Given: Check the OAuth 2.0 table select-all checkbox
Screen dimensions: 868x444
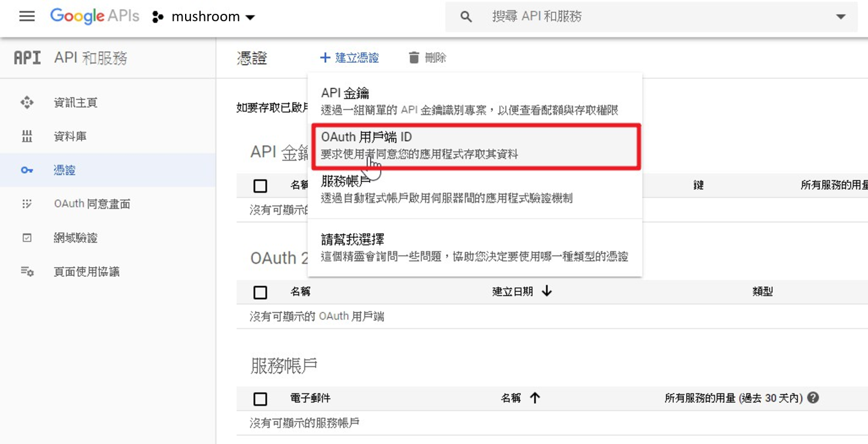Looking at the screenshot, I should pos(260,292).
